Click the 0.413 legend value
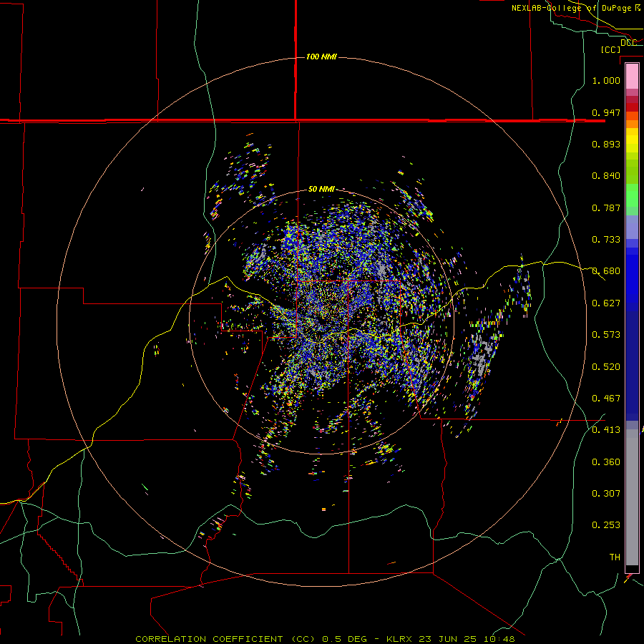 [606, 430]
